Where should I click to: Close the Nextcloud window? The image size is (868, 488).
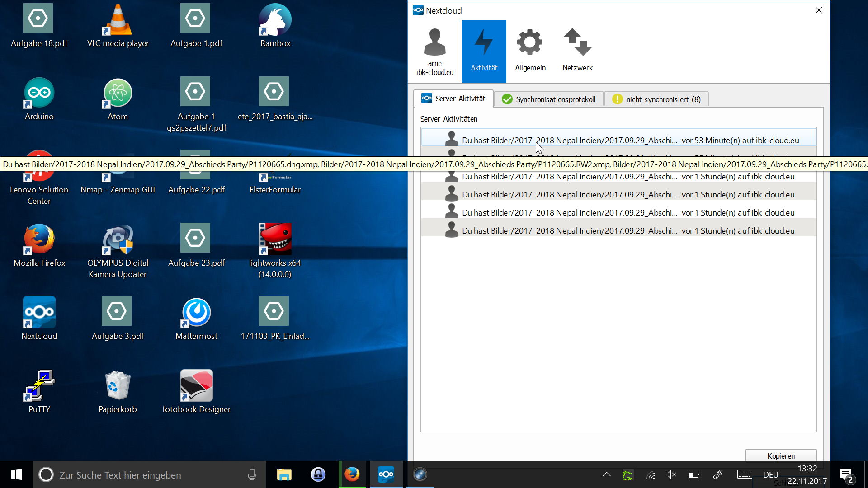click(x=819, y=10)
